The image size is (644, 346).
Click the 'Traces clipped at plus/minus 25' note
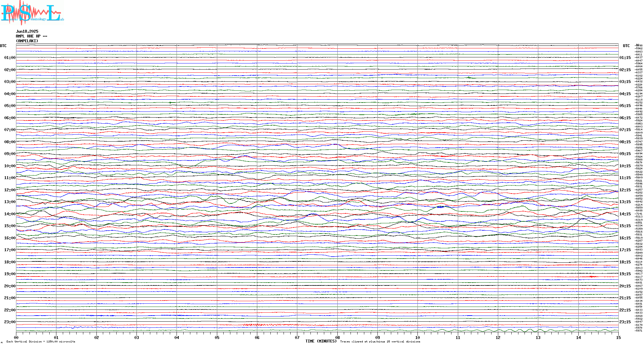click(x=380, y=342)
